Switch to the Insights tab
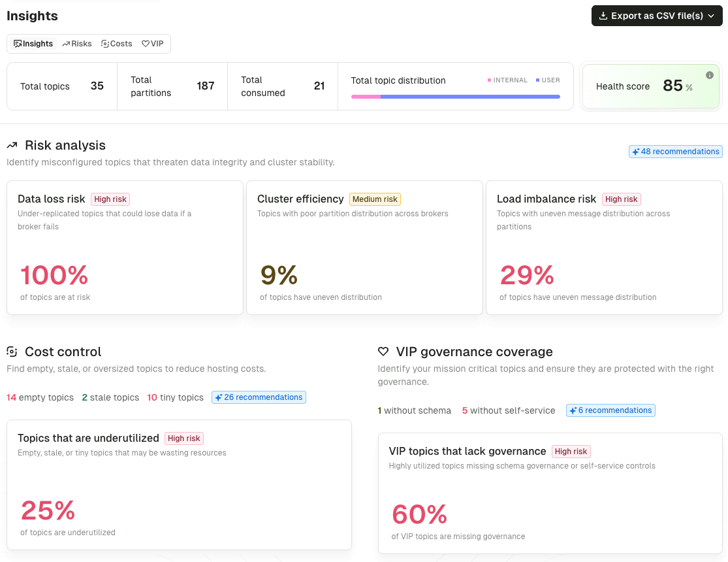The width and height of the screenshot is (728, 562). pyautogui.click(x=33, y=44)
